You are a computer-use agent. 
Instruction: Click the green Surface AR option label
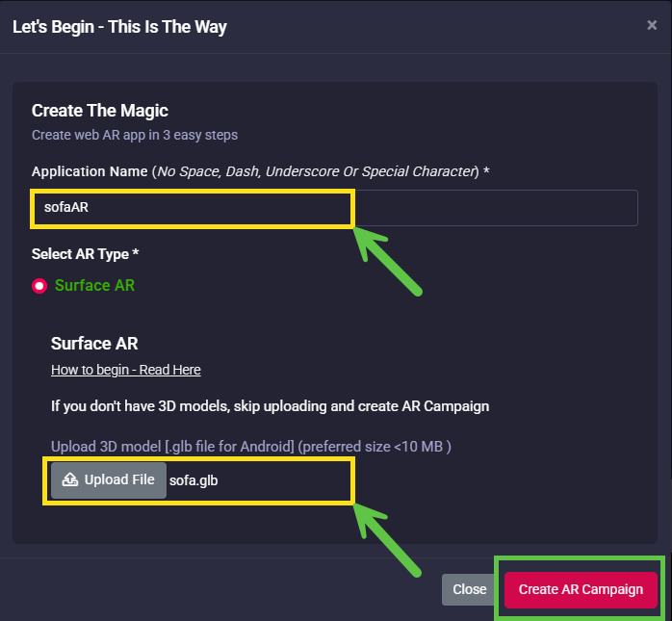click(94, 285)
